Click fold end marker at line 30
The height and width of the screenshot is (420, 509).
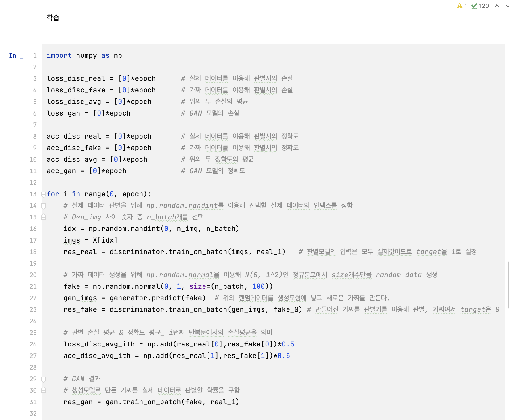[44, 390]
